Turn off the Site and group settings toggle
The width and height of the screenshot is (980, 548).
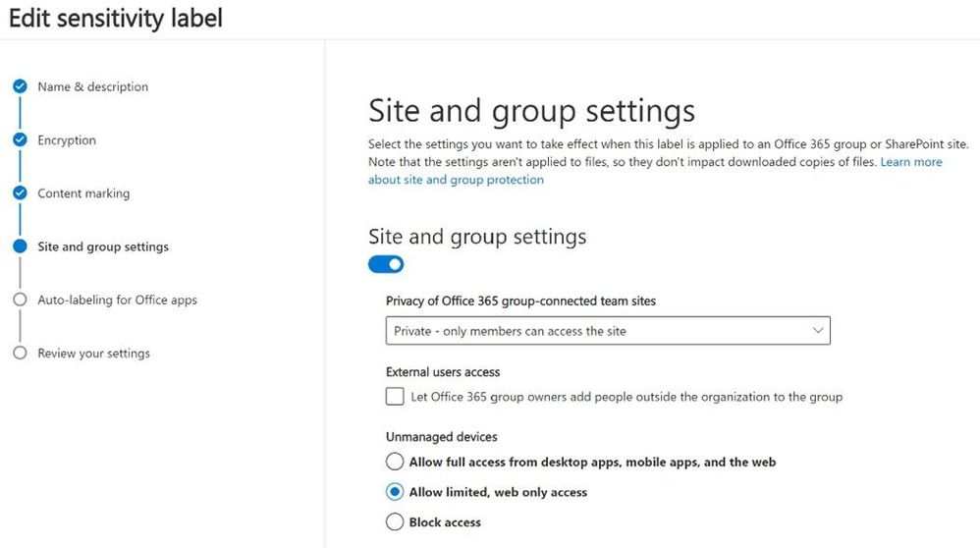pos(386,264)
